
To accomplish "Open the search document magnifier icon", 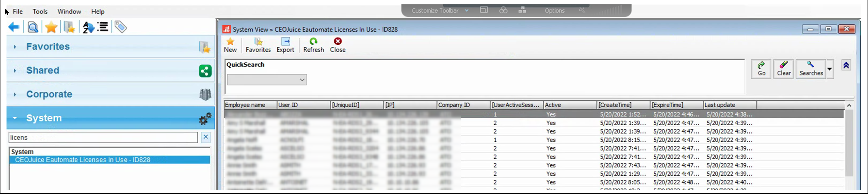I will click(x=33, y=27).
